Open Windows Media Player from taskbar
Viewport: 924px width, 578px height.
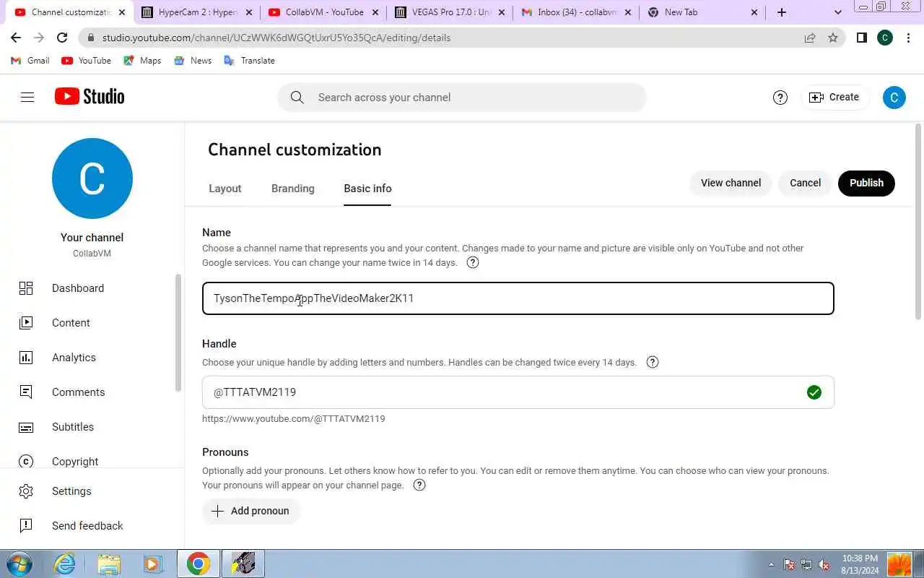click(x=152, y=564)
